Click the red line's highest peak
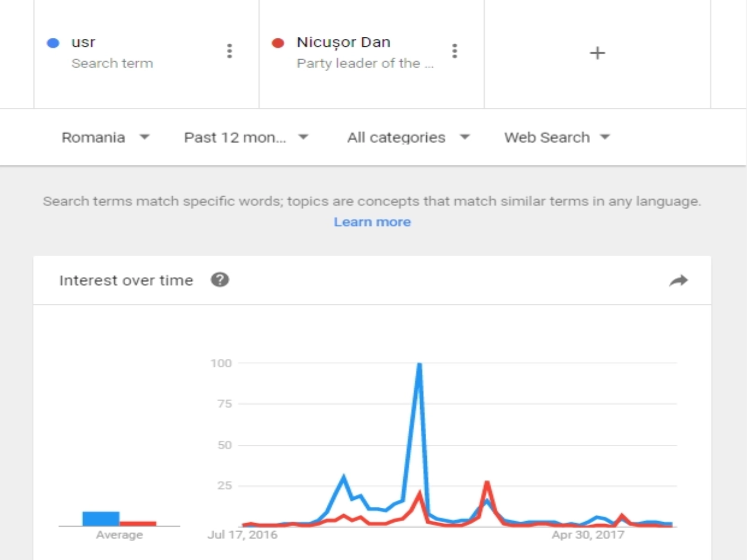The height and width of the screenshot is (560, 747). (487, 483)
